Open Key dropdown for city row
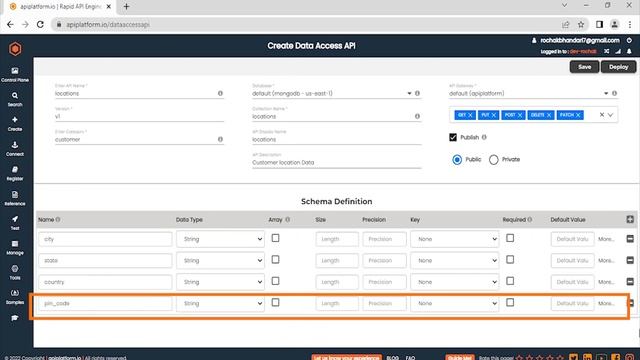 pos(455,239)
